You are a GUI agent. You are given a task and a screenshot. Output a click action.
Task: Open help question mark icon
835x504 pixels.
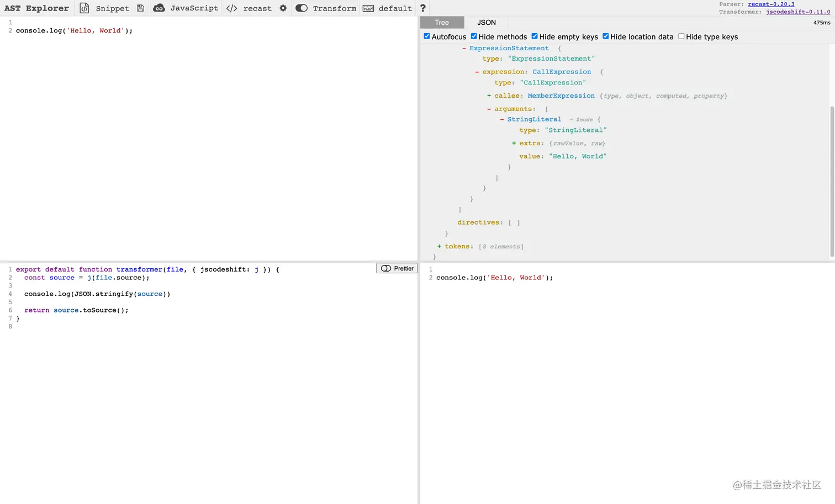[423, 8]
